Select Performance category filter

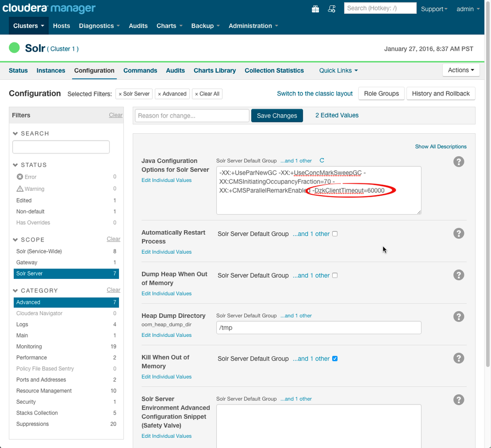(66, 358)
